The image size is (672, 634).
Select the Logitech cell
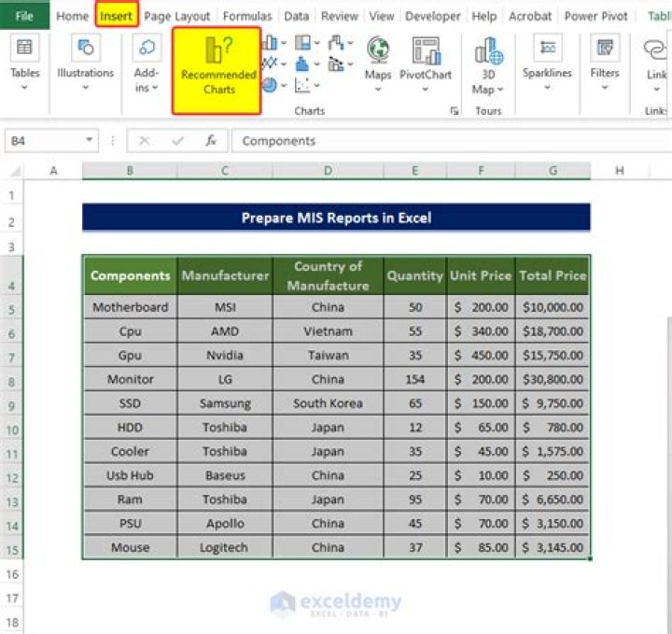pyautogui.click(x=225, y=547)
